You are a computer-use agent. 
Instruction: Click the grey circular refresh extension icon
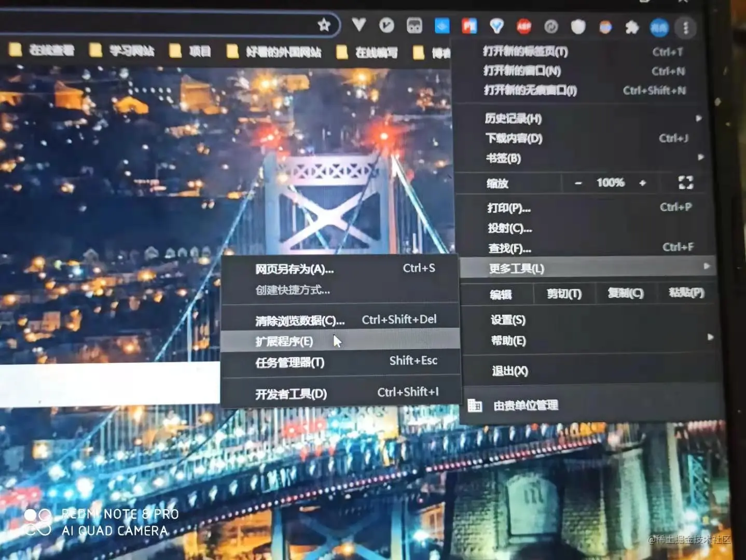coord(551,26)
